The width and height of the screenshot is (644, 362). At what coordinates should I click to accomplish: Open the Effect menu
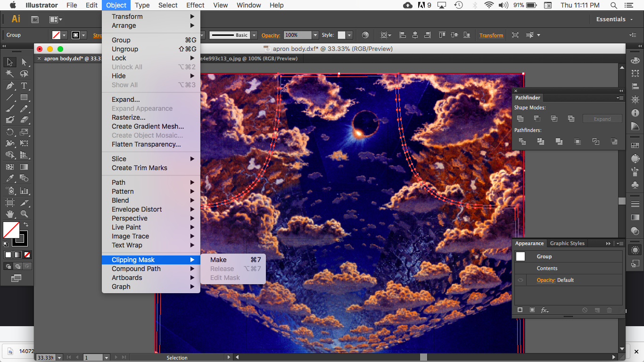195,5
